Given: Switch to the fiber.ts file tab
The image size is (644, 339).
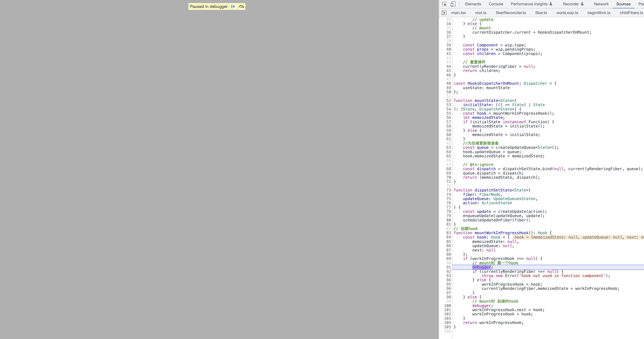Looking at the screenshot, I should pyautogui.click(x=541, y=13).
